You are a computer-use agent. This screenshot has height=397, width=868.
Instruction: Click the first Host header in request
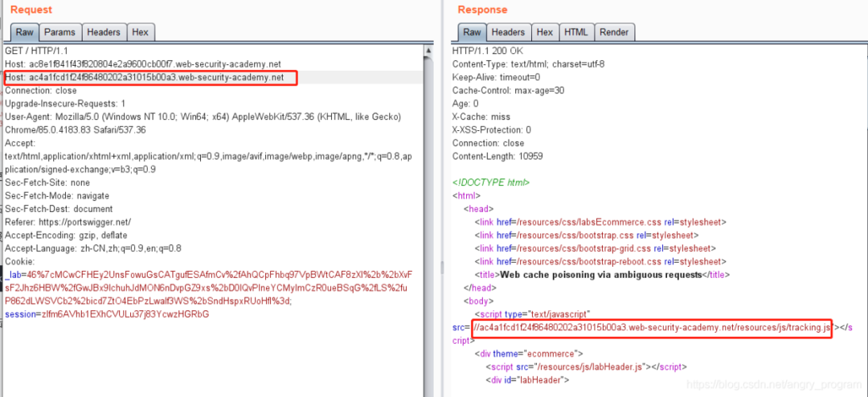[x=143, y=64]
